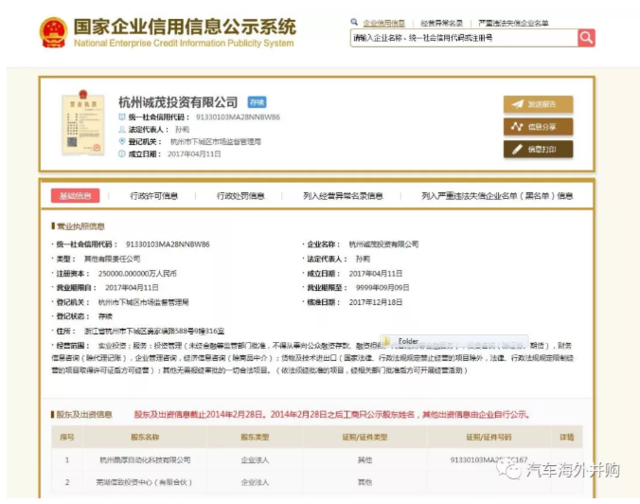Click the legal representative person icon
This screenshot has width=640, height=504.
point(122,129)
